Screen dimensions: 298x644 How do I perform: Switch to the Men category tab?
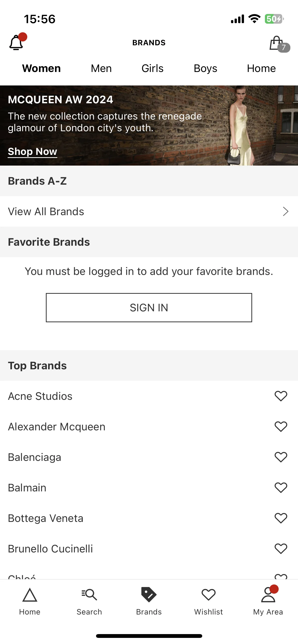(x=101, y=68)
